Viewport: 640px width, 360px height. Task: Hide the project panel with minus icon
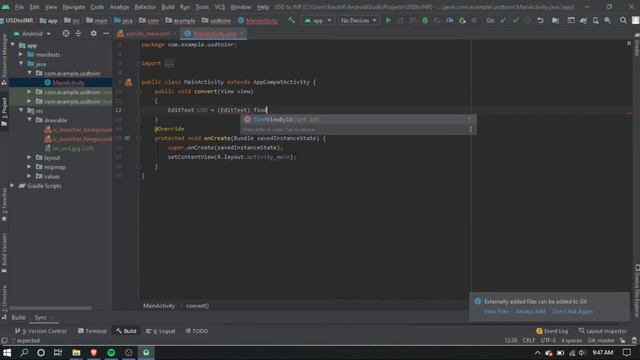106,33
